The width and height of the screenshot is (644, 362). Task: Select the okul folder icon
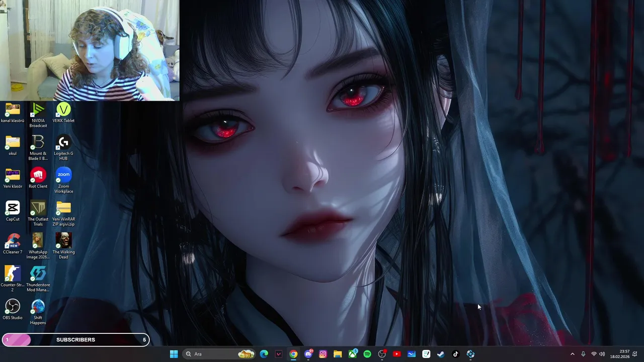coord(13,145)
